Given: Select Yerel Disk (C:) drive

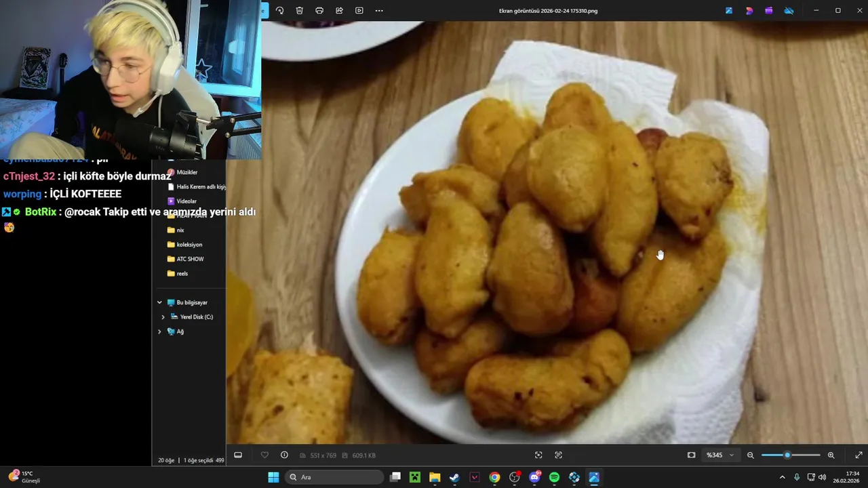Looking at the screenshot, I should [x=192, y=317].
